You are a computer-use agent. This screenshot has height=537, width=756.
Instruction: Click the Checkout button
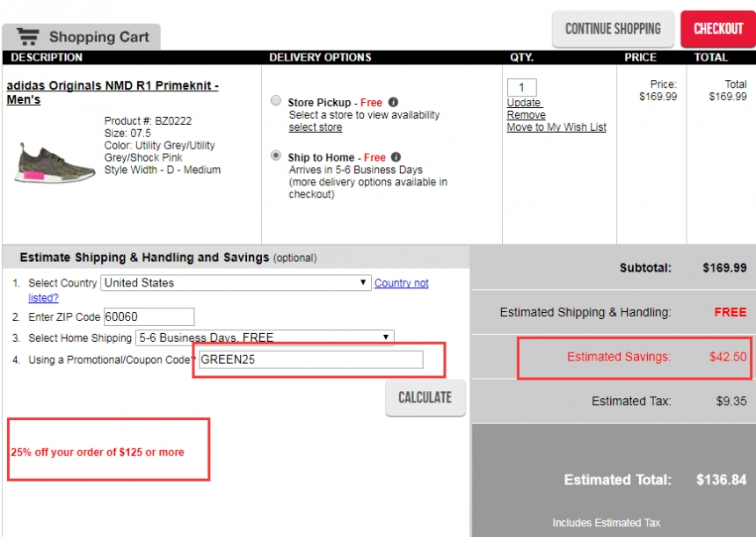[718, 29]
